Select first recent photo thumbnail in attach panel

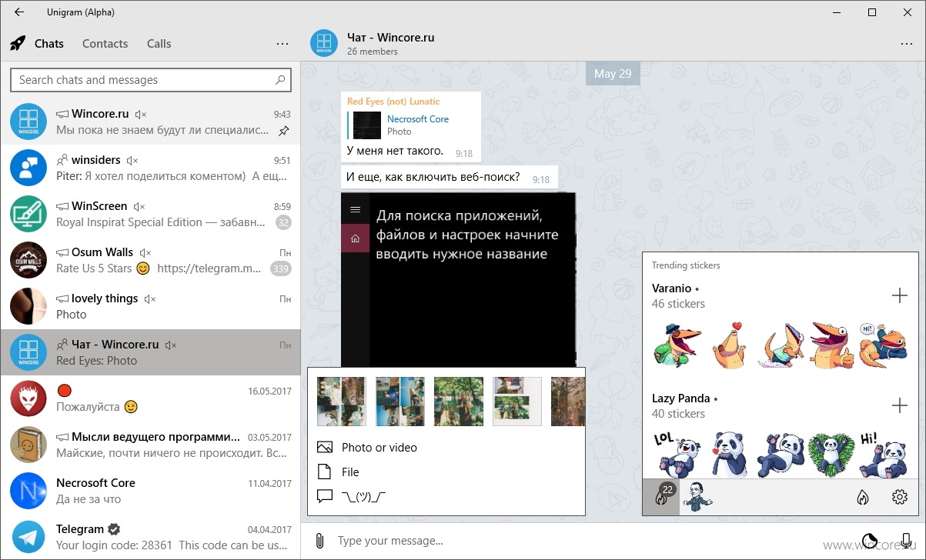click(x=342, y=402)
